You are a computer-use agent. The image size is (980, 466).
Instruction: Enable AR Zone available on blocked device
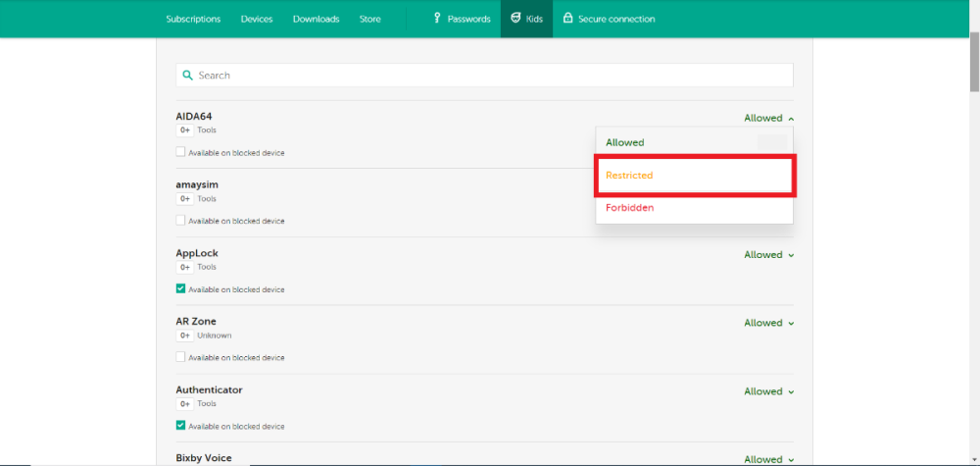[180, 357]
